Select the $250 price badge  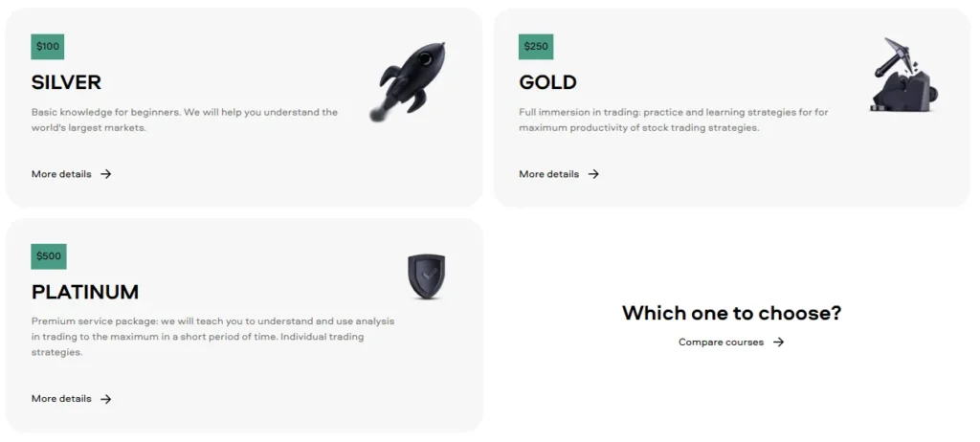click(x=536, y=47)
